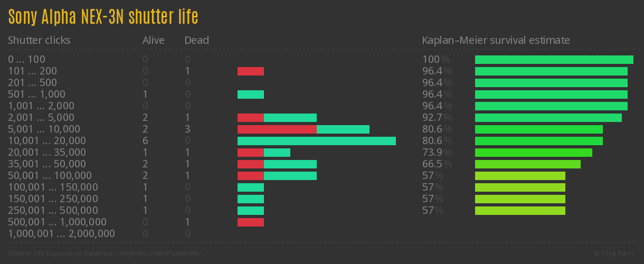The image size is (644, 264).
Task: Click the green 100% survival bar
Action: [554, 60]
